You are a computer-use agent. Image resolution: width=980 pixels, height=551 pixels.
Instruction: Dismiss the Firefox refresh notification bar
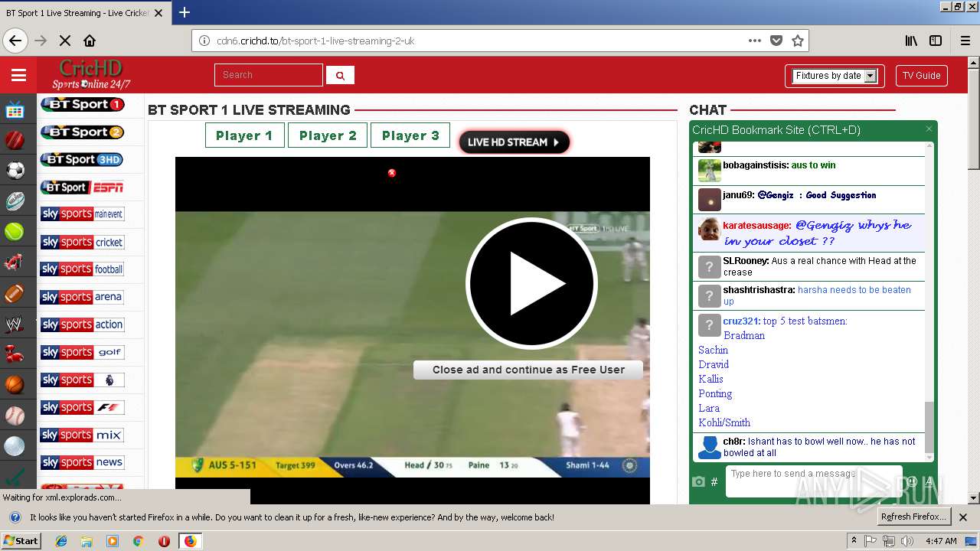tap(963, 517)
